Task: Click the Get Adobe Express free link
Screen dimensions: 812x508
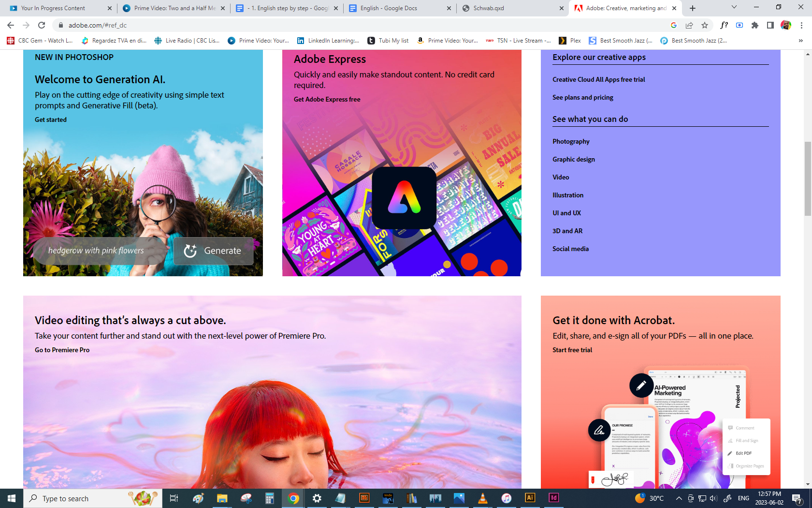Action: 327,99
